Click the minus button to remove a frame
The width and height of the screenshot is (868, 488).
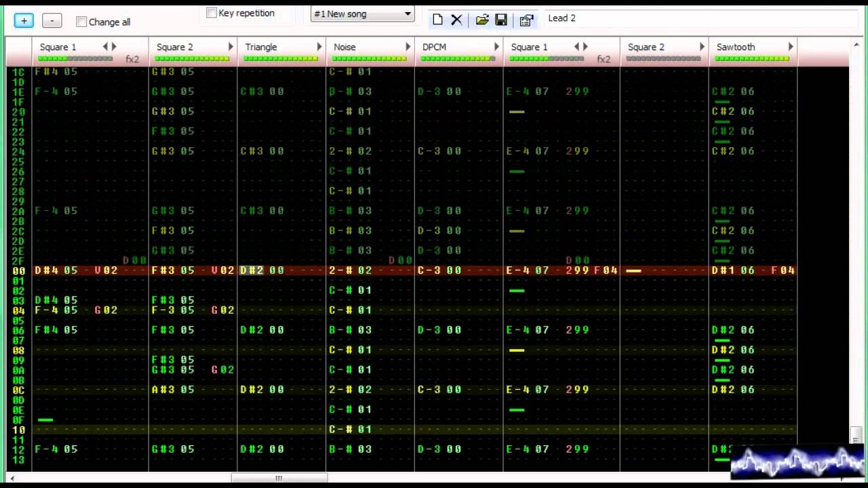click(52, 21)
